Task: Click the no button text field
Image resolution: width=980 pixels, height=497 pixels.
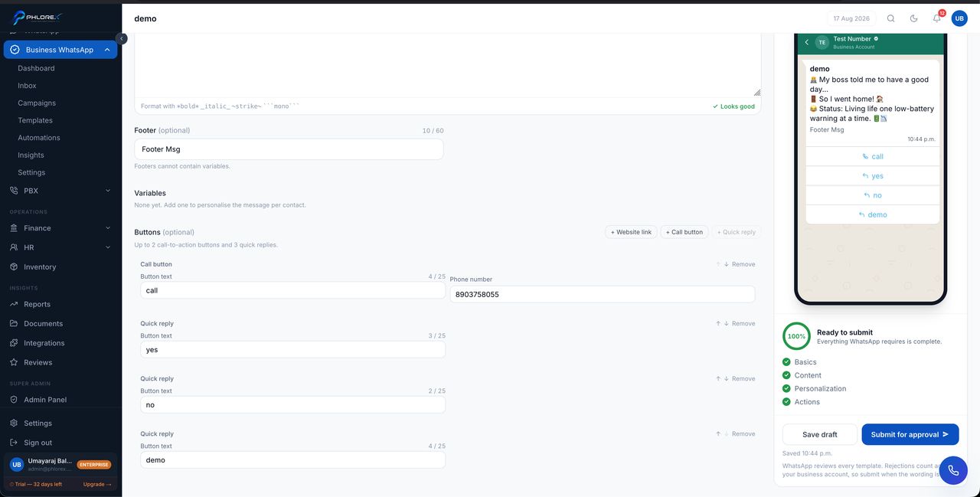Action: pyautogui.click(x=292, y=404)
